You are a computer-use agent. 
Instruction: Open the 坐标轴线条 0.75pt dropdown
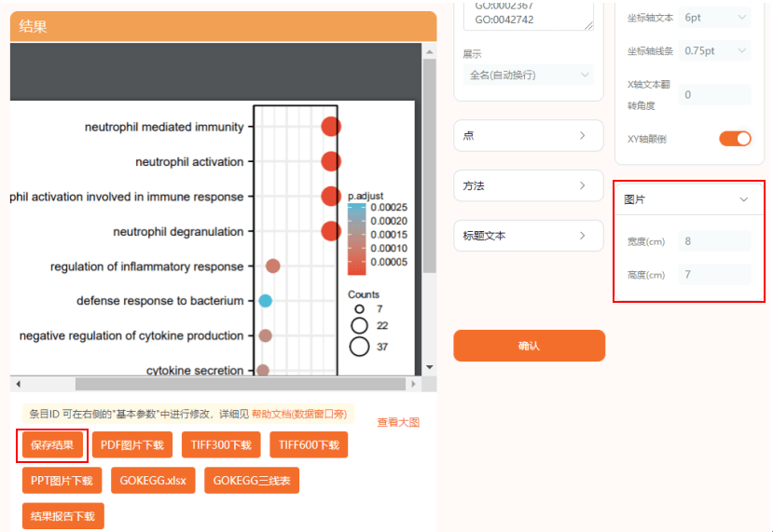click(714, 50)
